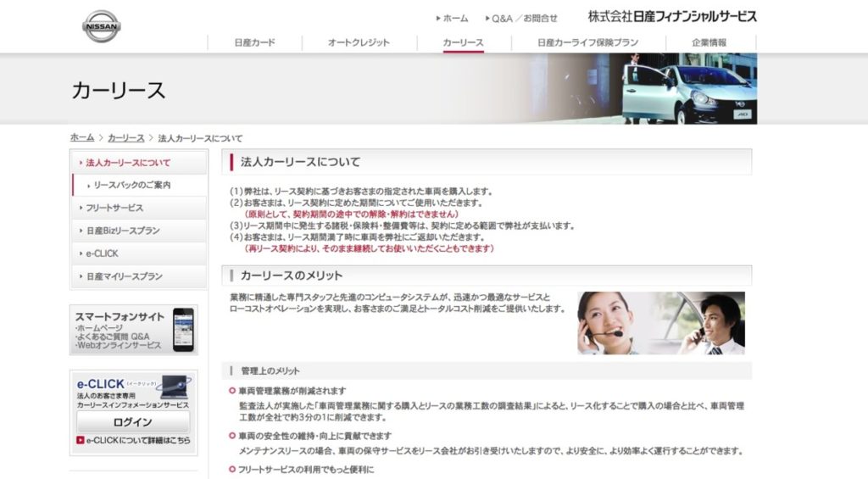
Task: Click the e-CLICK logo in login box
Action: tap(101, 384)
